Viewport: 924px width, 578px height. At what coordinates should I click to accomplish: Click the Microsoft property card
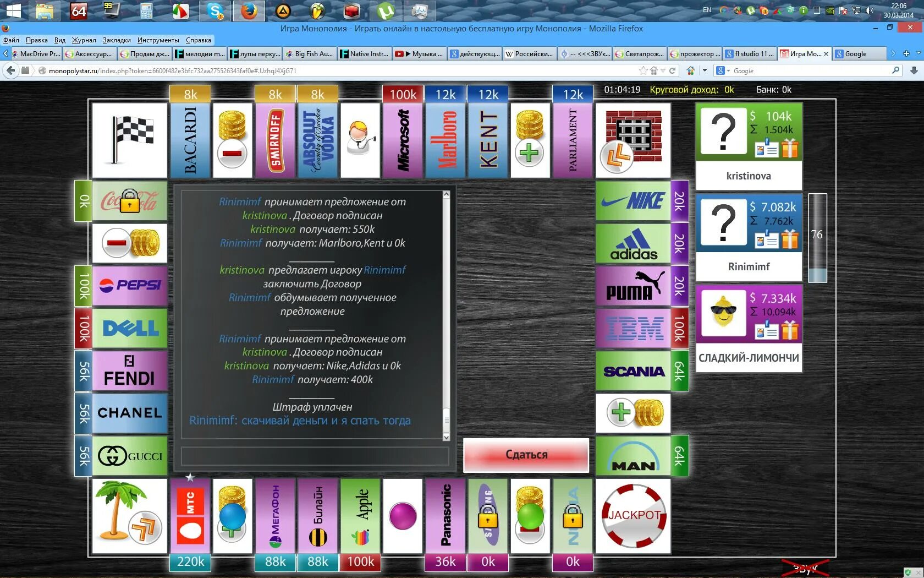[403, 140]
